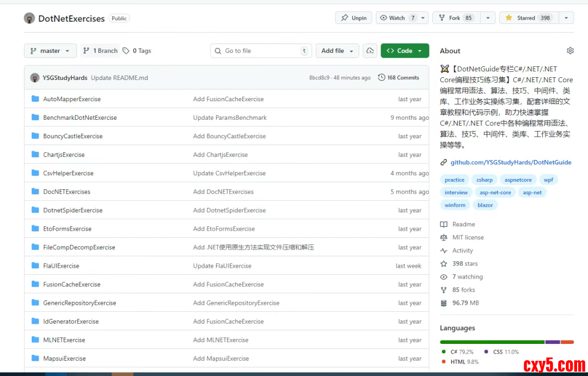
Task: Open the github.com/YSGStudyHards/DotNetGuide link
Action: click(511, 162)
